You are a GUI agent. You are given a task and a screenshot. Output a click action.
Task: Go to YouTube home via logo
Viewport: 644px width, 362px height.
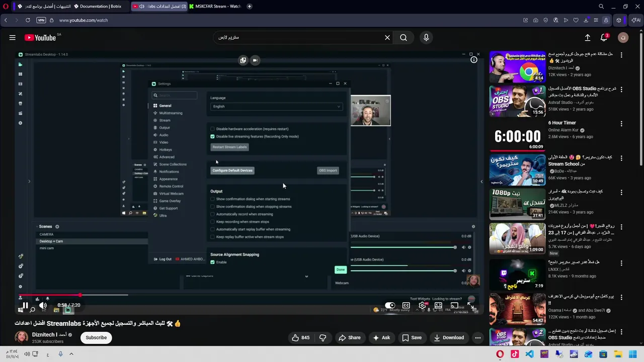(40, 38)
